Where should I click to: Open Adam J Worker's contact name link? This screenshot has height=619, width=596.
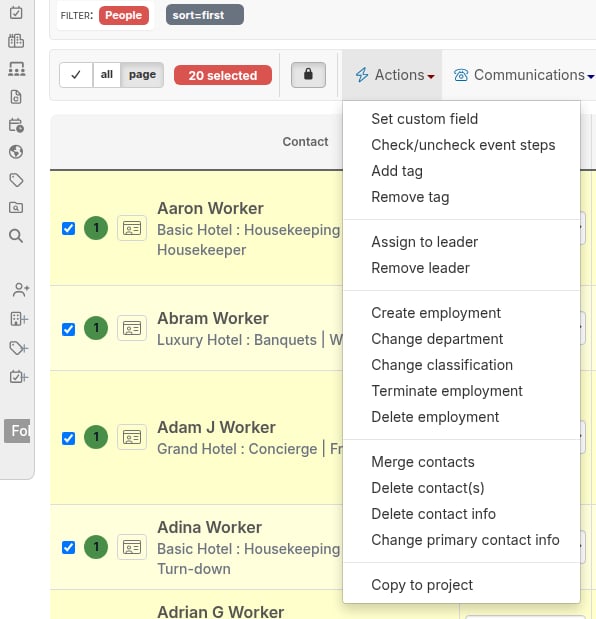tap(216, 427)
